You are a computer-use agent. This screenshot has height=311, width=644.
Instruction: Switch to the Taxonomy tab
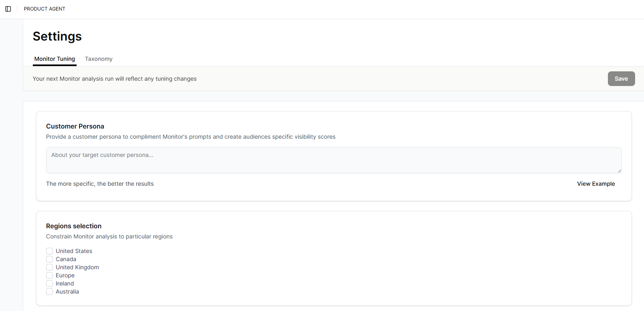98,59
